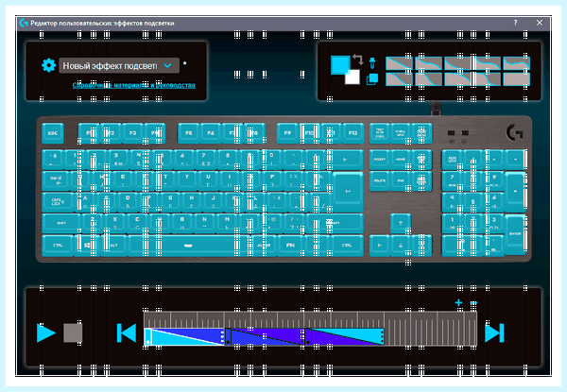Viewport: 567px width, 392px height.
Task: Select the F9 key on the keyboard
Action: point(287,133)
